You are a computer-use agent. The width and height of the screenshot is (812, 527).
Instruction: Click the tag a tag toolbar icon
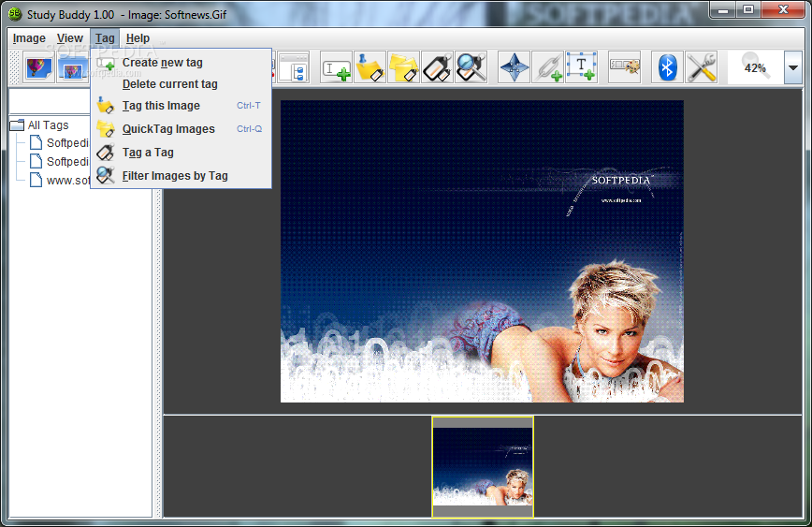tap(437, 68)
